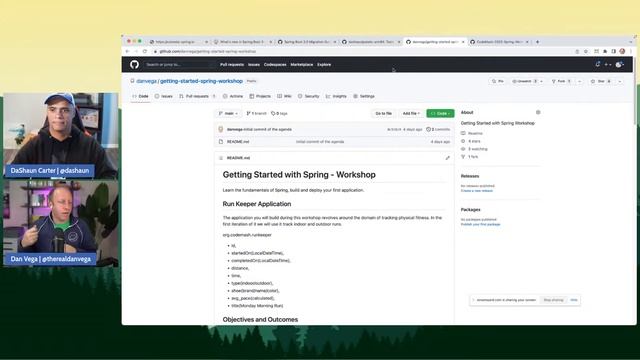
Task: Bookmark this page with star icon
Action: (586, 51)
